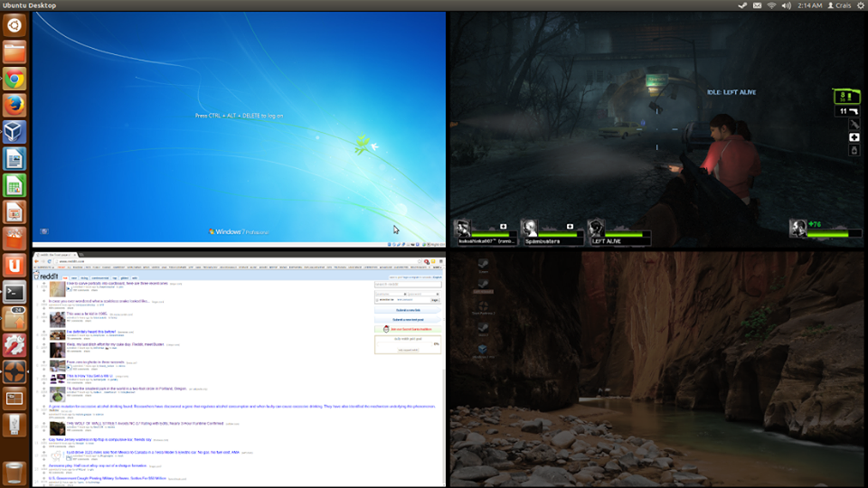The image size is (868, 488).
Task: Open Software Updater with 24 badge
Action: pos(14,319)
